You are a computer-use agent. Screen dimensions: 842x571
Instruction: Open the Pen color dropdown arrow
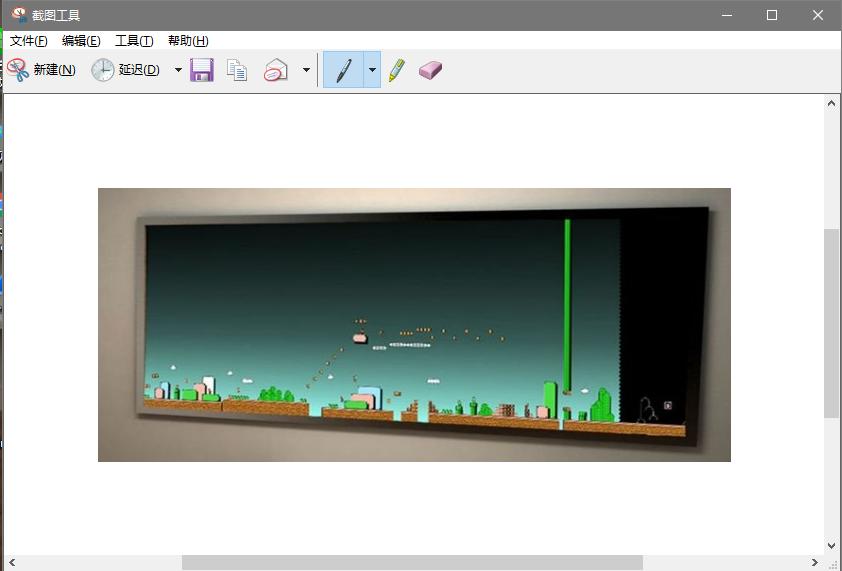pos(372,70)
